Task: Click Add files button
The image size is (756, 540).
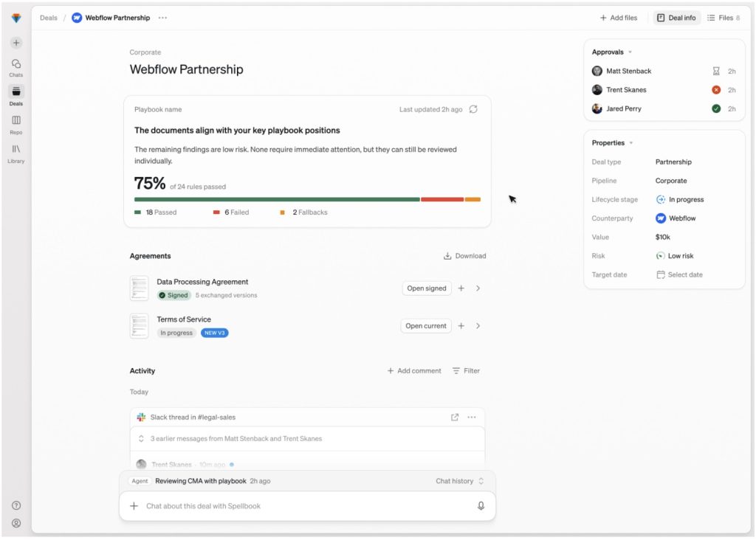Action: coord(619,18)
